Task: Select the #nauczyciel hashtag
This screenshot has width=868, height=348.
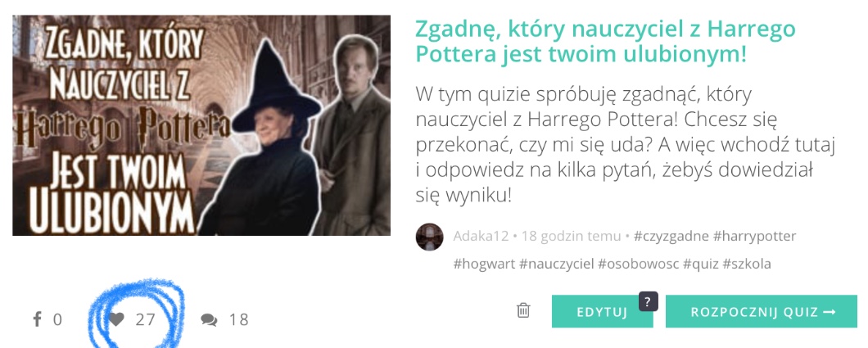Action: pos(556,264)
